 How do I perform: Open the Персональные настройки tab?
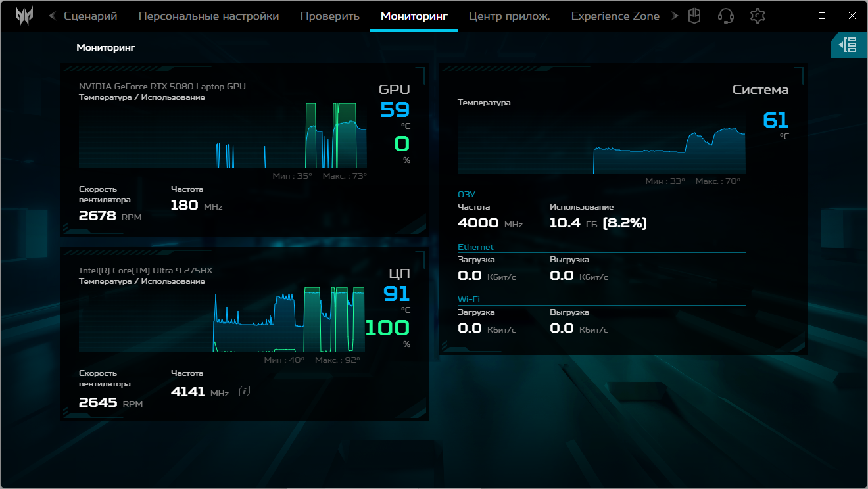[208, 16]
